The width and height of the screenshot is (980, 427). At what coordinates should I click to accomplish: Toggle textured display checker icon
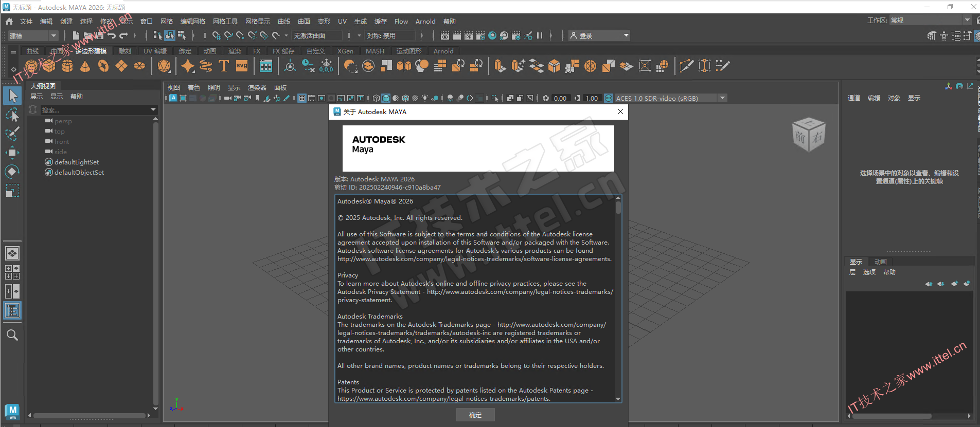(x=415, y=98)
